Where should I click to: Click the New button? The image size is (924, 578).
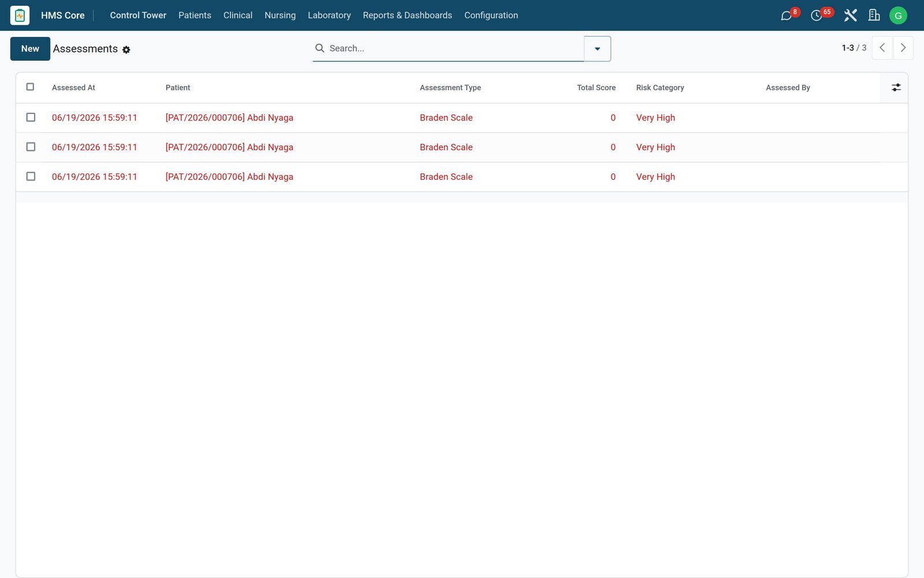[x=30, y=49]
